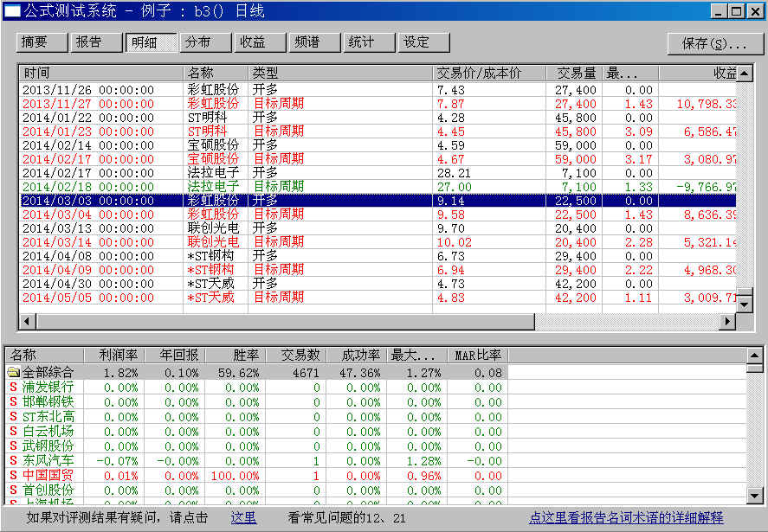Select the 2014/02/18 法拉电子 trade row
The width and height of the screenshot is (768, 532).
coord(378,187)
